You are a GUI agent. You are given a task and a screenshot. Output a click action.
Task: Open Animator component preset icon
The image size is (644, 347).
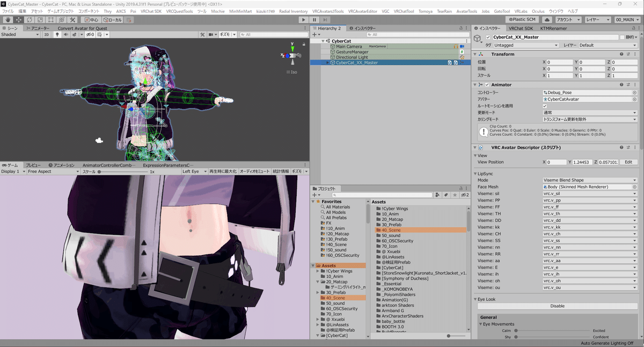628,85
